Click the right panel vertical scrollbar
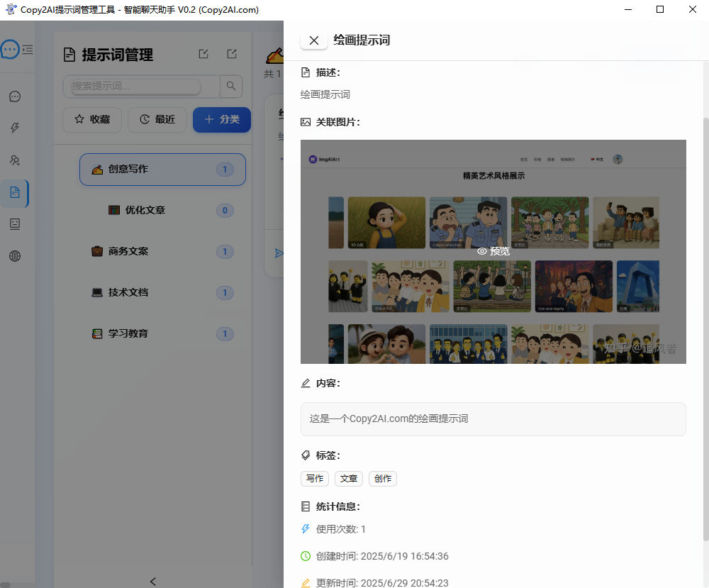Viewport: 709px width, 588px height. (x=706, y=328)
